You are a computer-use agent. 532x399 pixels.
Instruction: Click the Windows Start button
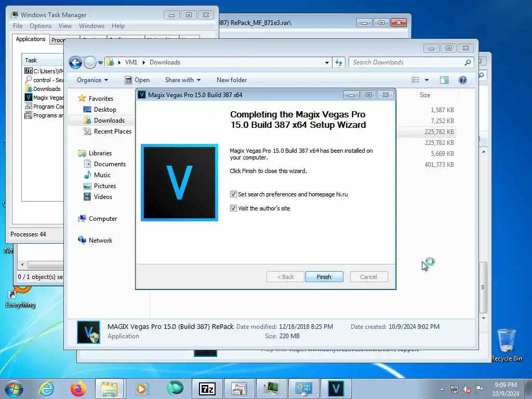coord(14,389)
